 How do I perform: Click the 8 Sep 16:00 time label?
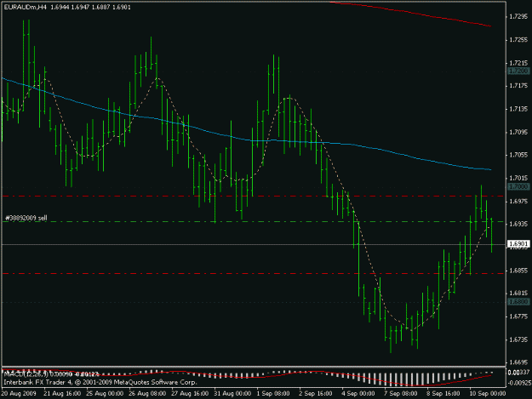(x=443, y=394)
